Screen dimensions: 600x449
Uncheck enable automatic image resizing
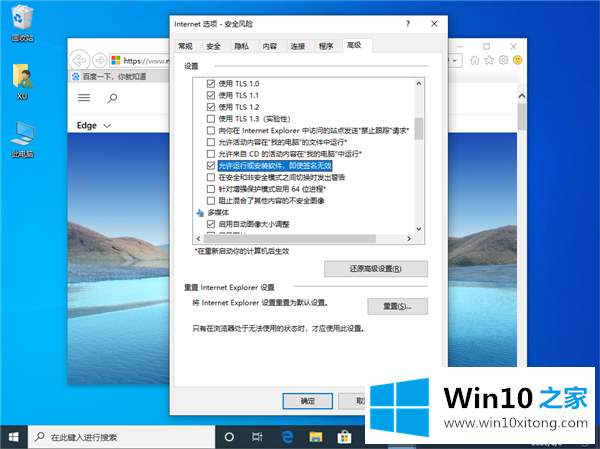click(x=211, y=224)
